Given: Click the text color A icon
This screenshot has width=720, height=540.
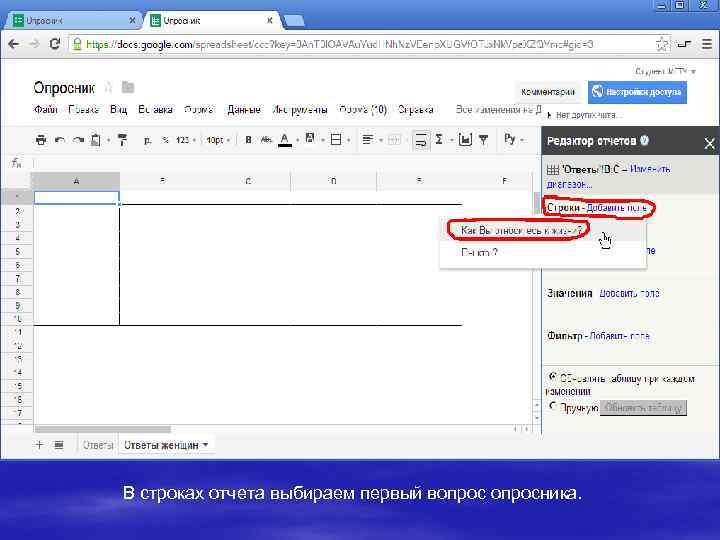Looking at the screenshot, I should coord(285,140).
